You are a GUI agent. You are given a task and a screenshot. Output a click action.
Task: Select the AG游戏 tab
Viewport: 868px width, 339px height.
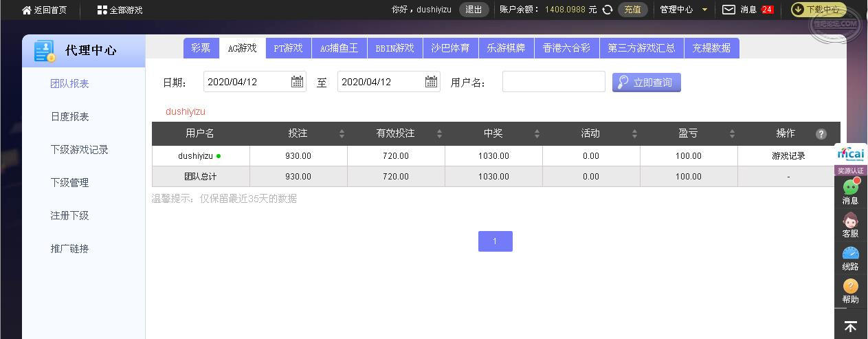[242, 48]
